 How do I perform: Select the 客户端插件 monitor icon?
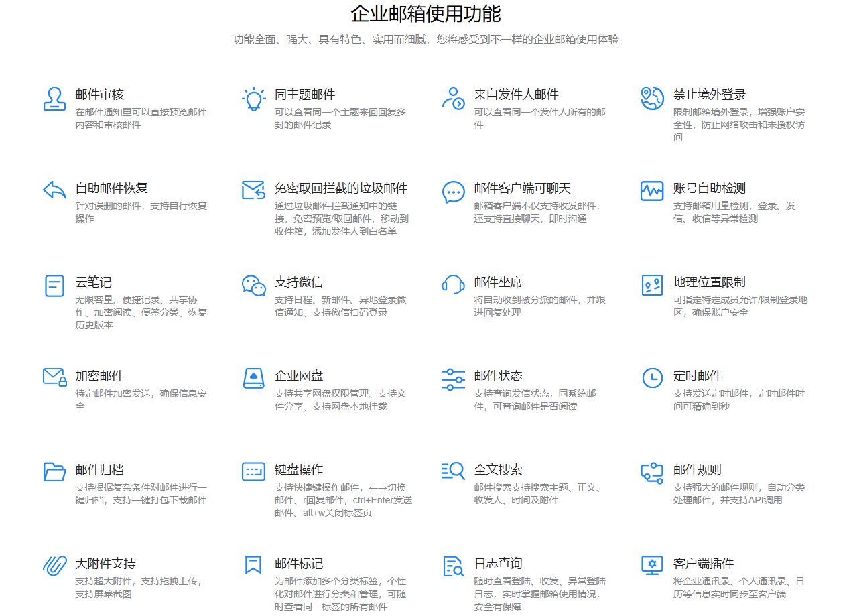[x=651, y=566]
